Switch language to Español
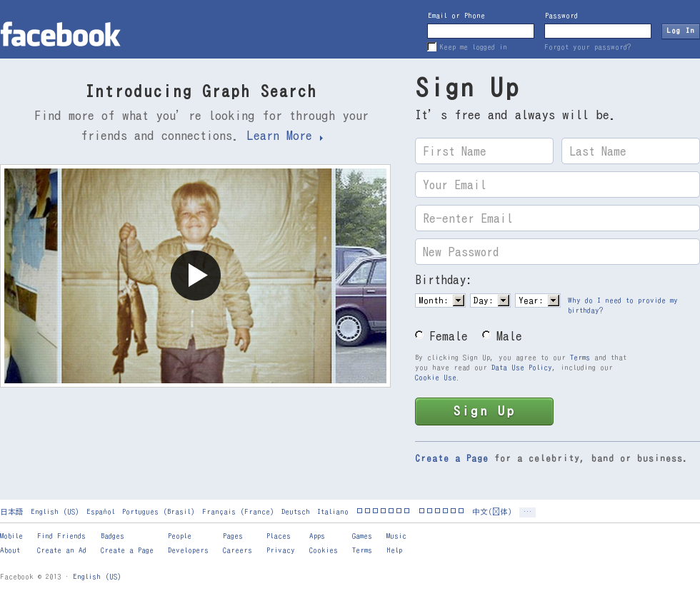Image resolution: width=700 pixels, height=596 pixels. (101, 512)
